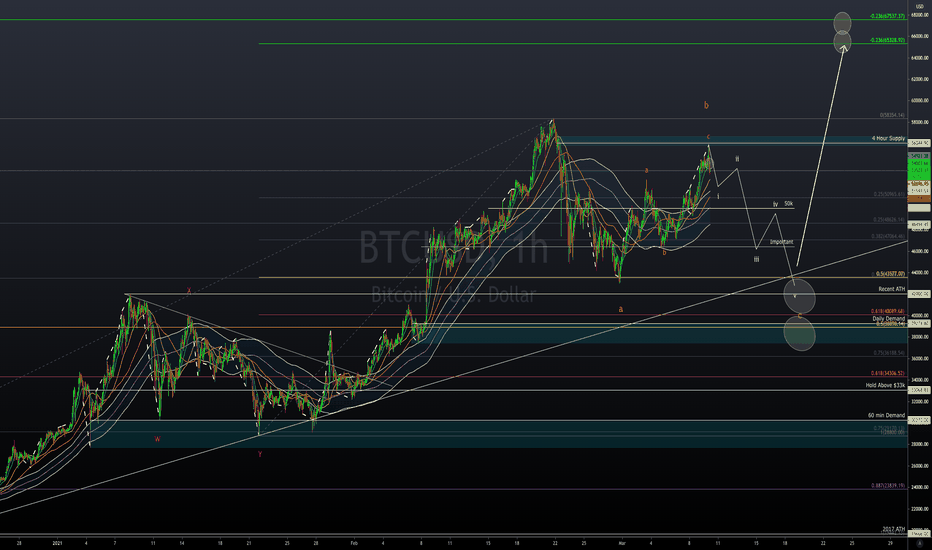Click the USD currency label on price axis

(x=920, y=6)
